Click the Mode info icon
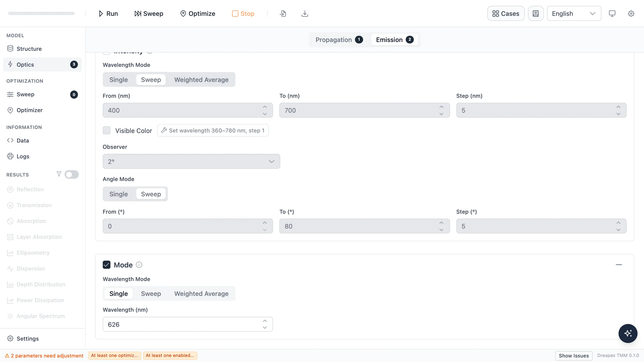 coord(139,265)
